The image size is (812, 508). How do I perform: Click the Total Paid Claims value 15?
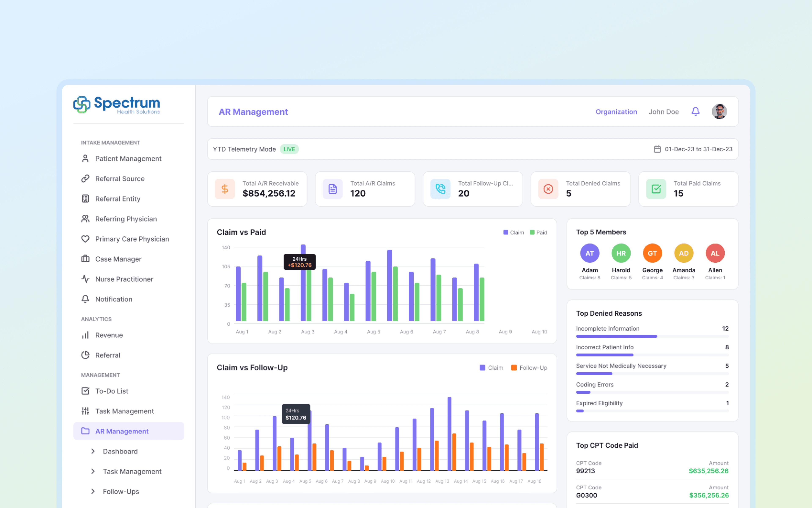(678, 193)
